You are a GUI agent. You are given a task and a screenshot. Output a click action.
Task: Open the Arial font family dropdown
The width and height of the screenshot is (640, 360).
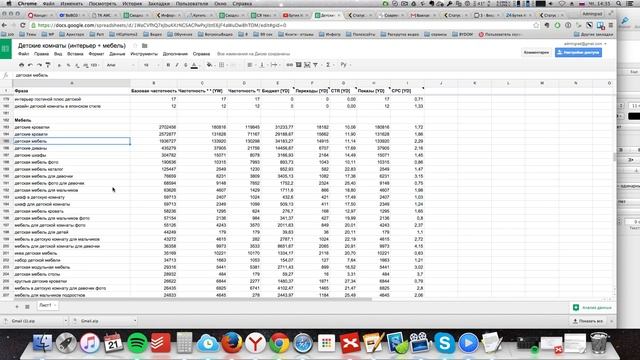pos(120,65)
